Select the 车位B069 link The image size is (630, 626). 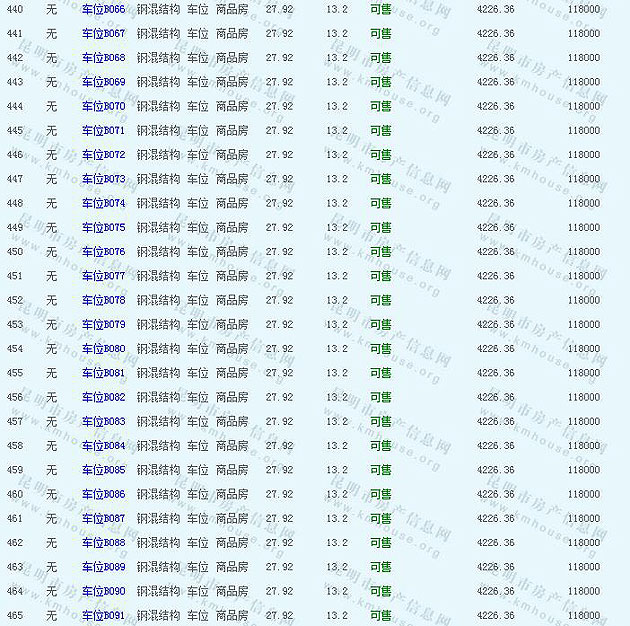[x=104, y=82]
